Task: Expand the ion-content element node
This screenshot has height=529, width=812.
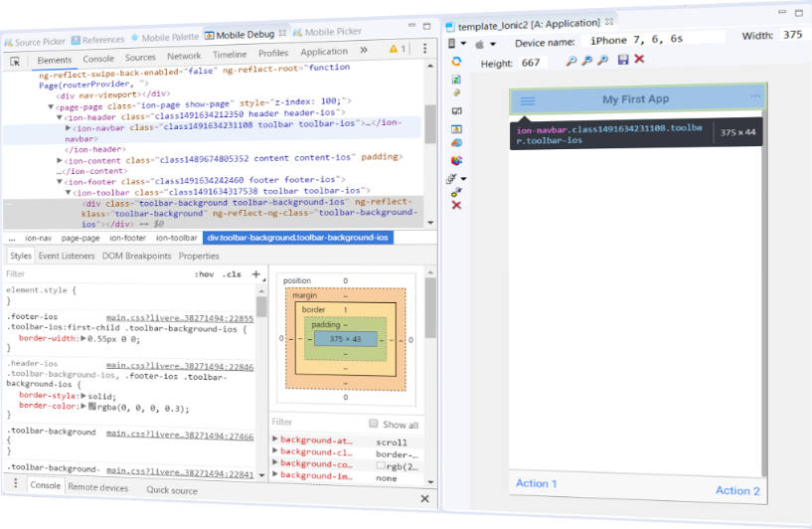Action: (58, 156)
